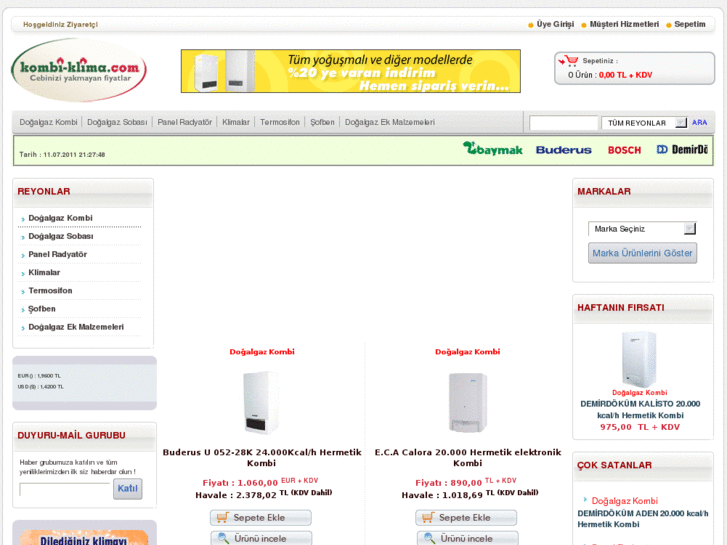Select Doğalgaz Ek Malzemeleri in top navigation
Screen dimensions: 727x545
click(390, 122)
